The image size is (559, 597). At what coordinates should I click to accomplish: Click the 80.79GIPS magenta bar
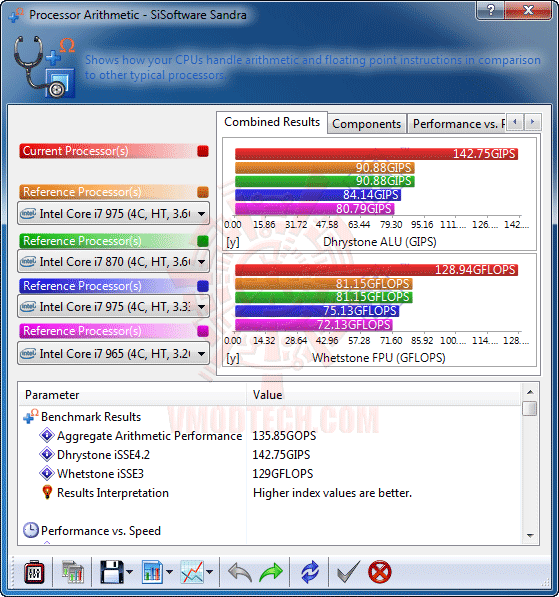315,209
